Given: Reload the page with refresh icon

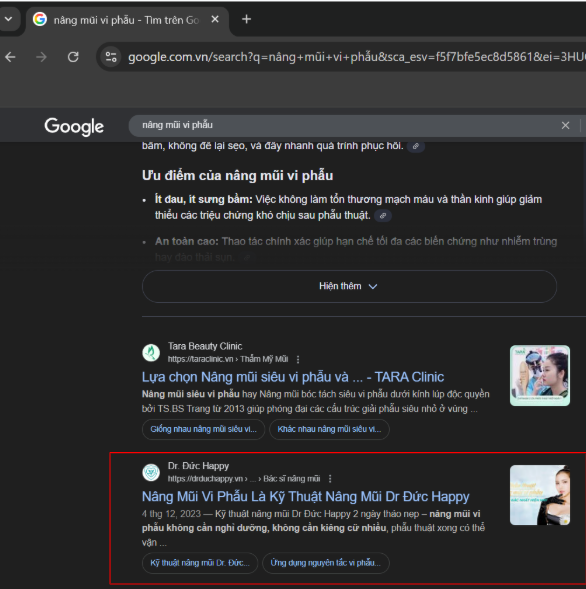Looking at the screenshot, I should point(73,57).
